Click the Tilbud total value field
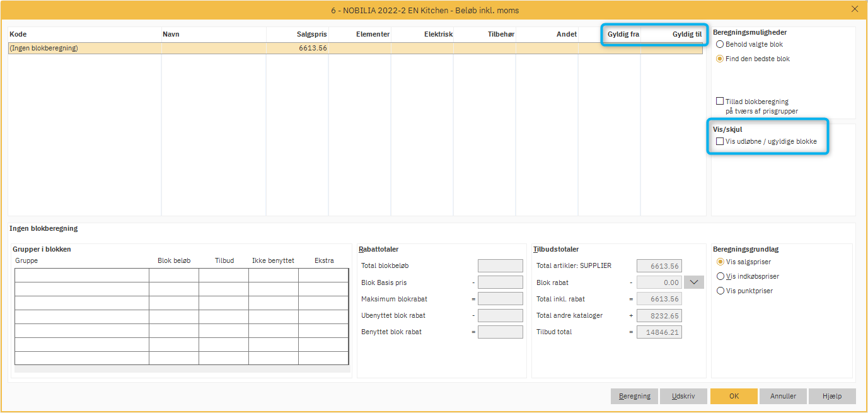 [x=659, y=332]
